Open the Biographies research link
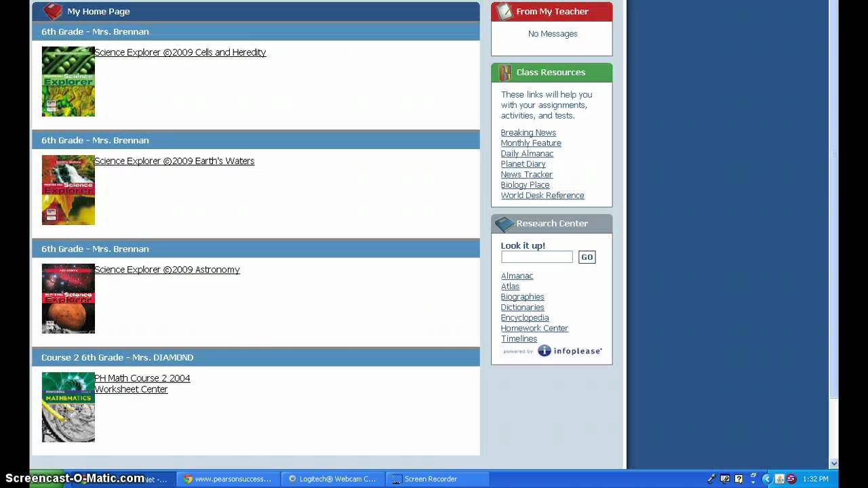 tap(522, 297)
